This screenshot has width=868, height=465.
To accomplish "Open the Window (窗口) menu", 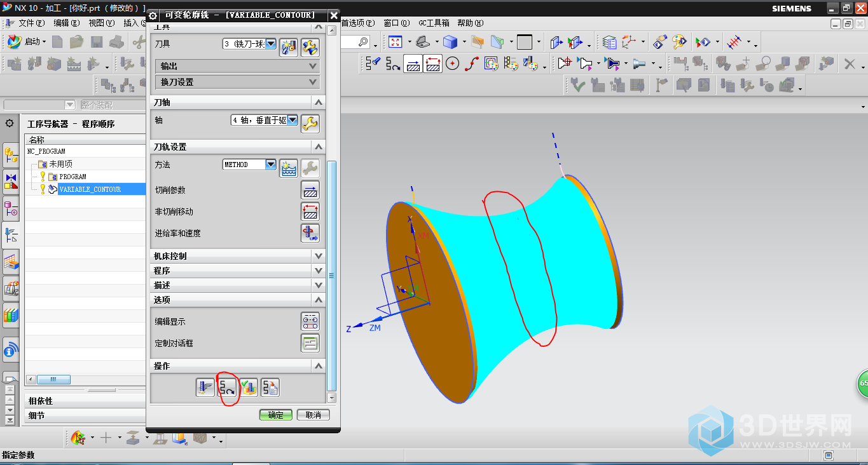I will [x=397, y=23].
